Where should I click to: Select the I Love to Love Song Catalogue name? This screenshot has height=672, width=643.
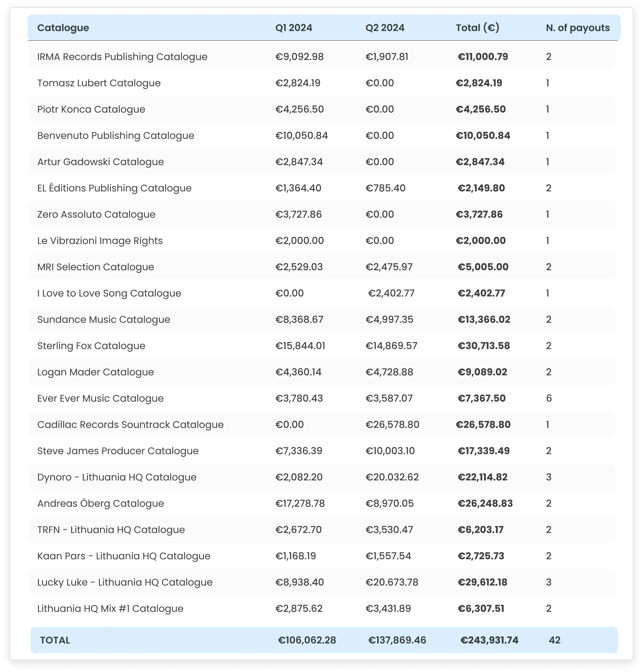tap(109, 293)
